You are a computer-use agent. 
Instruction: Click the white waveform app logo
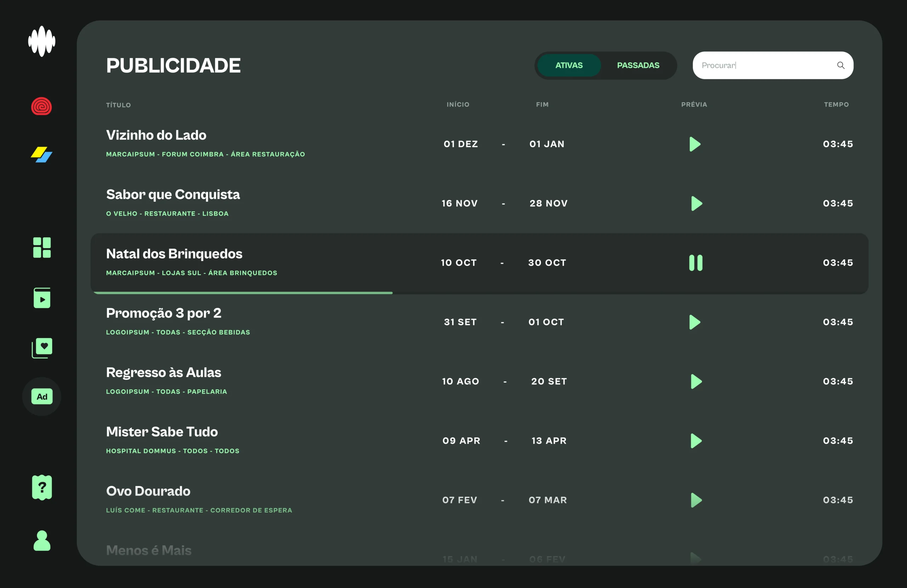[x=41, y=41]
